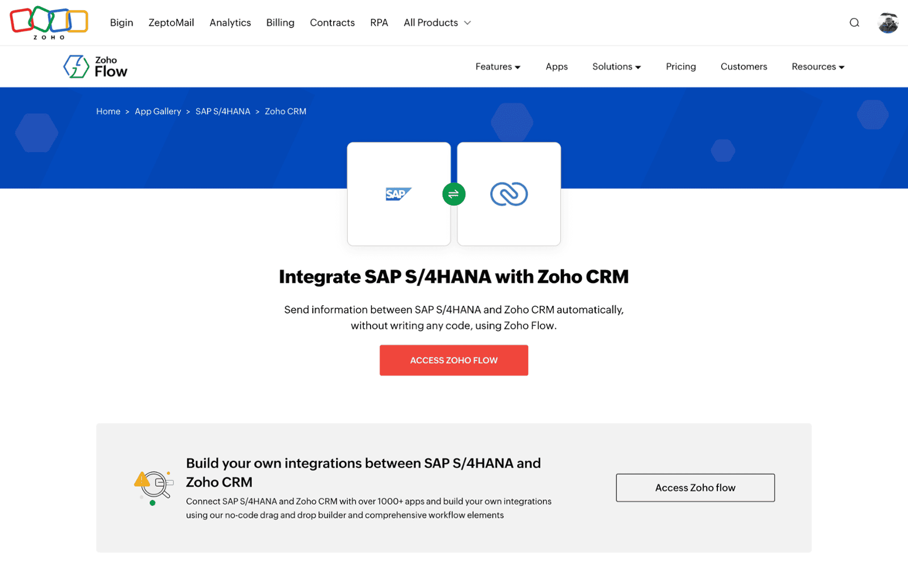908x588 pixels.
Task: Open the Pricing page
Action: click(x=680, y=66)
